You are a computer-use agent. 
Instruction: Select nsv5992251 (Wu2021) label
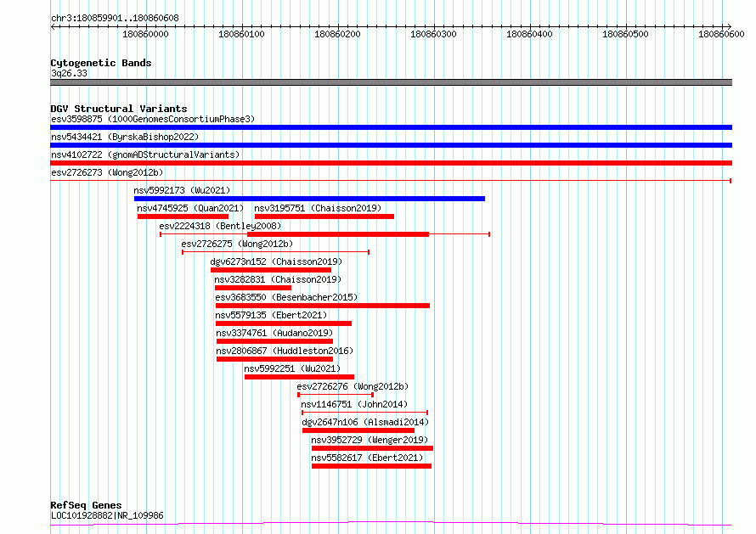(292, 368)
